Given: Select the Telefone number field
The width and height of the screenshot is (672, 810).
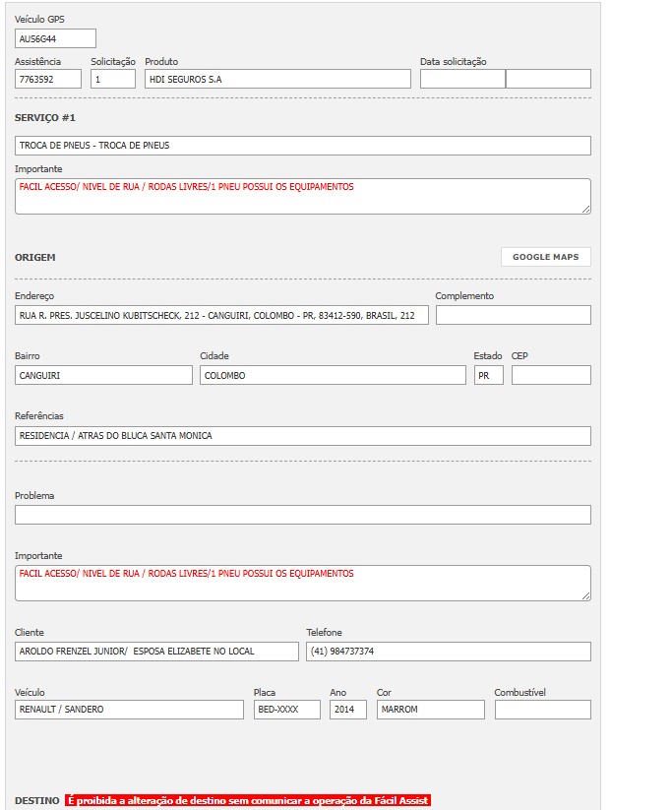Looking at the screenshot, I should (x=448, y=652).
